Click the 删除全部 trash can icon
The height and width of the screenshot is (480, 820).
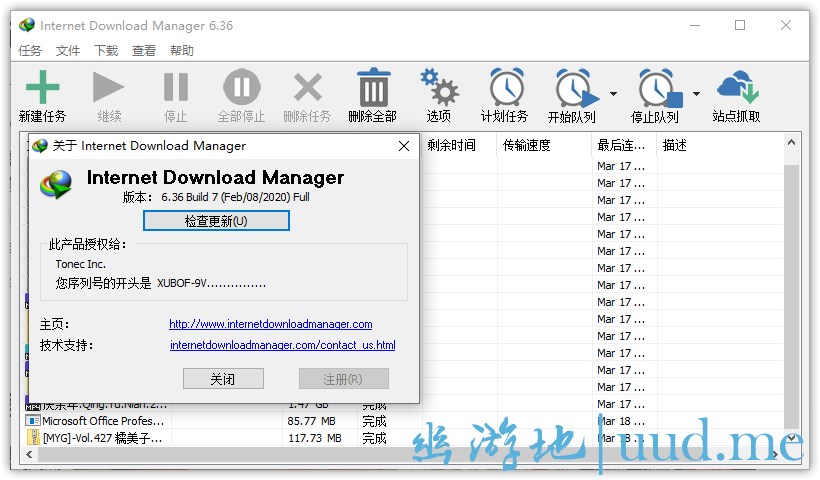372,88
